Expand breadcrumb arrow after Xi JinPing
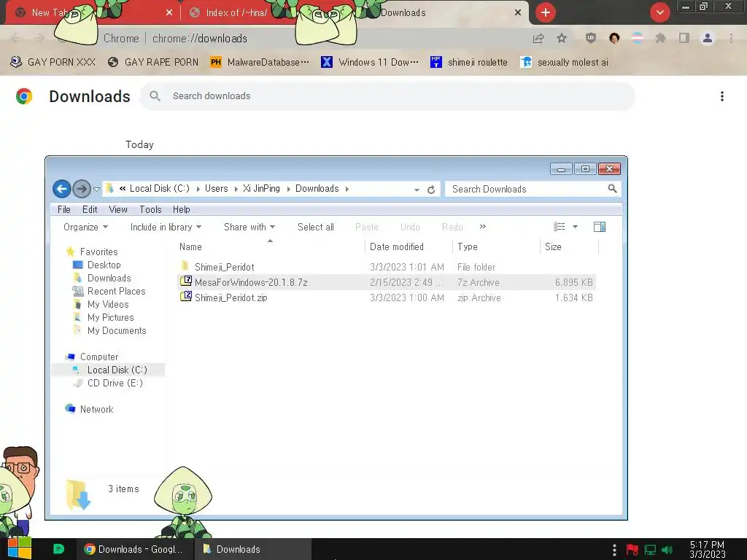Viewport: 747px width, 560px height. tap(288, 189)
